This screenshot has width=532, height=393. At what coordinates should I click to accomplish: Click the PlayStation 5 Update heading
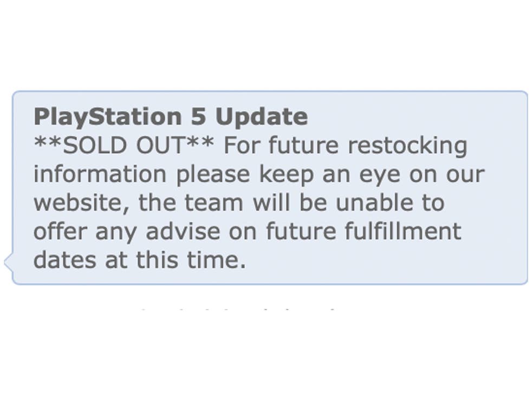[171, 117]
